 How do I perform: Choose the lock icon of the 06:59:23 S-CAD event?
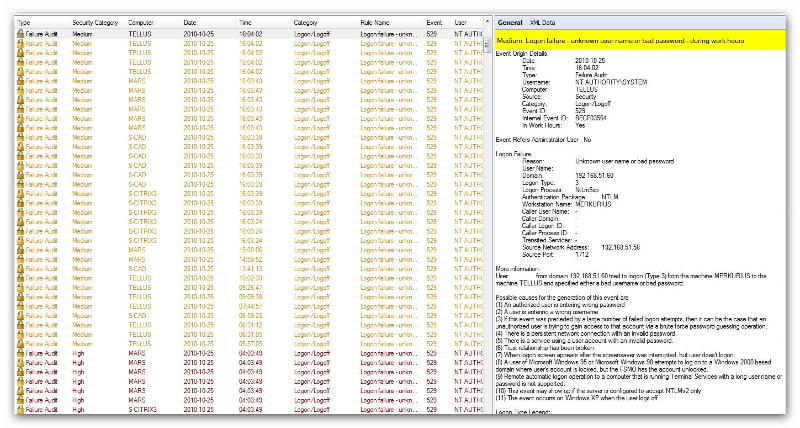click(x=20, y=316)
